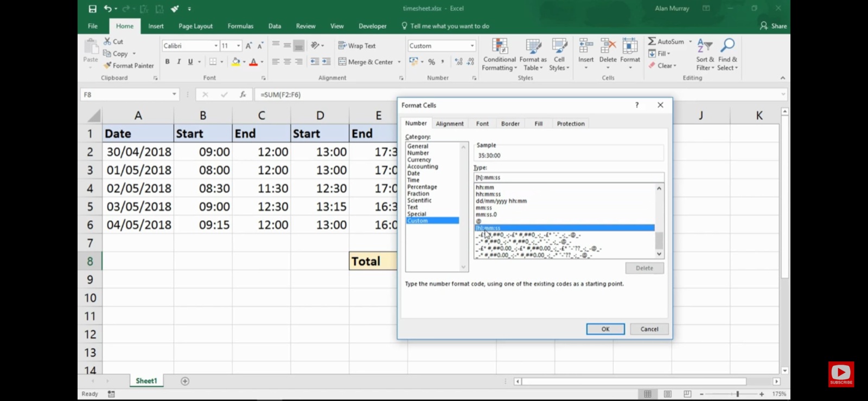The width and height of the screenshot is (868, 401).
Task: Expand the Custom number format dropdown
Action: tap(472, 46)
